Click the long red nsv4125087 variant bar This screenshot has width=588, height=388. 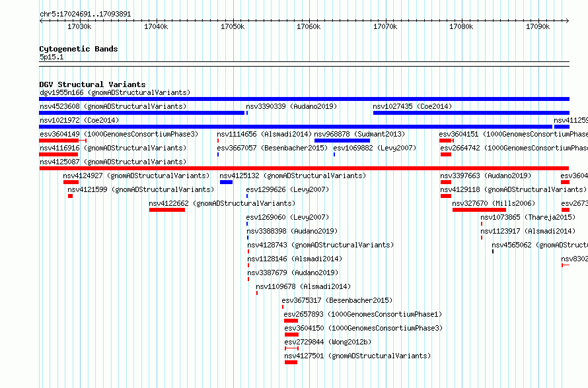click(x=304, y=168)
